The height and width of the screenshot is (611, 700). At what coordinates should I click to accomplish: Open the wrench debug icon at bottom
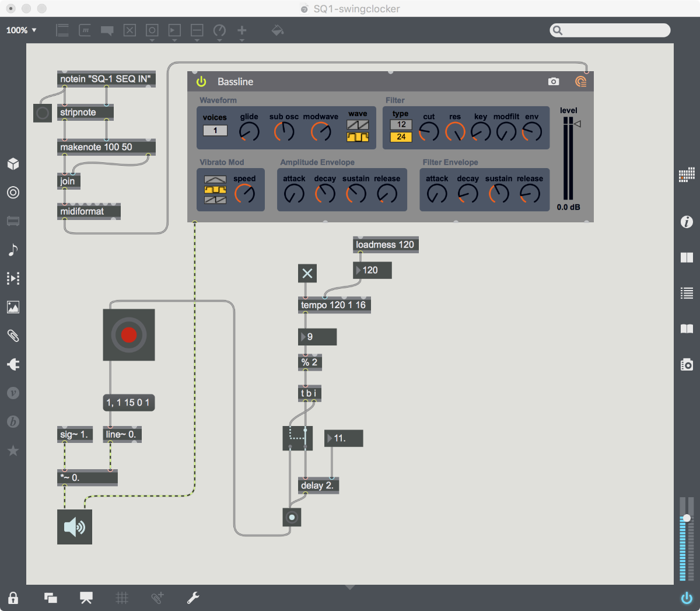pyautogui.click(x=193, y=598)
